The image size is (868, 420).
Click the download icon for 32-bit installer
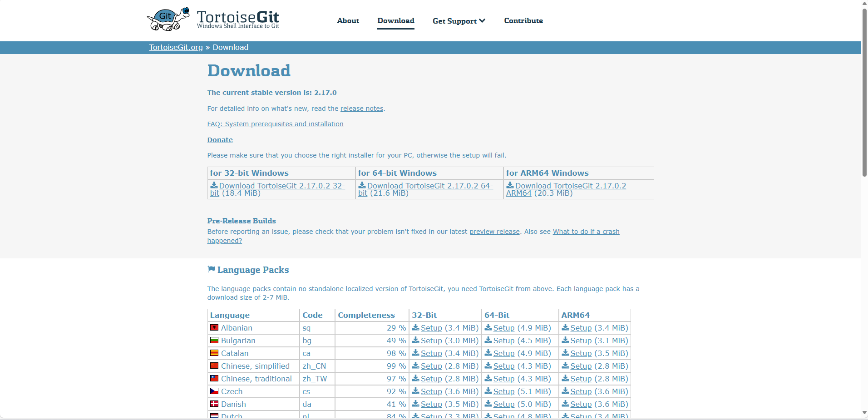coord(214,185)
